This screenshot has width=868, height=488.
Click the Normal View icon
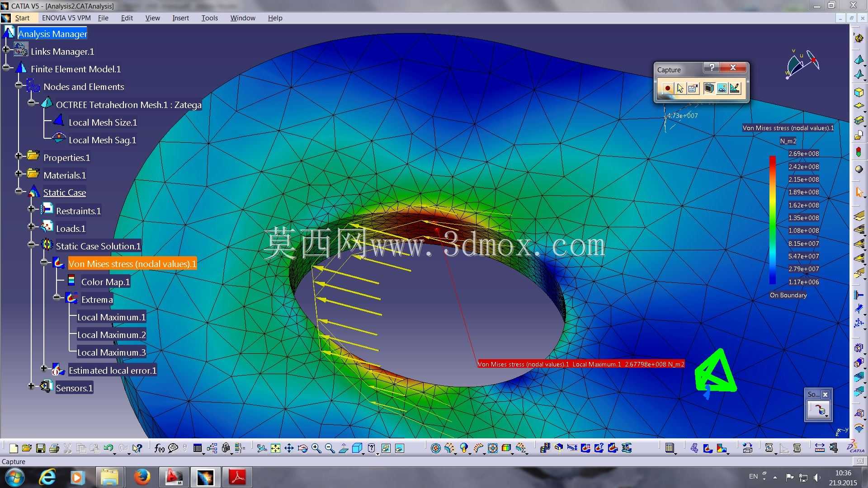tap(344, 448)
